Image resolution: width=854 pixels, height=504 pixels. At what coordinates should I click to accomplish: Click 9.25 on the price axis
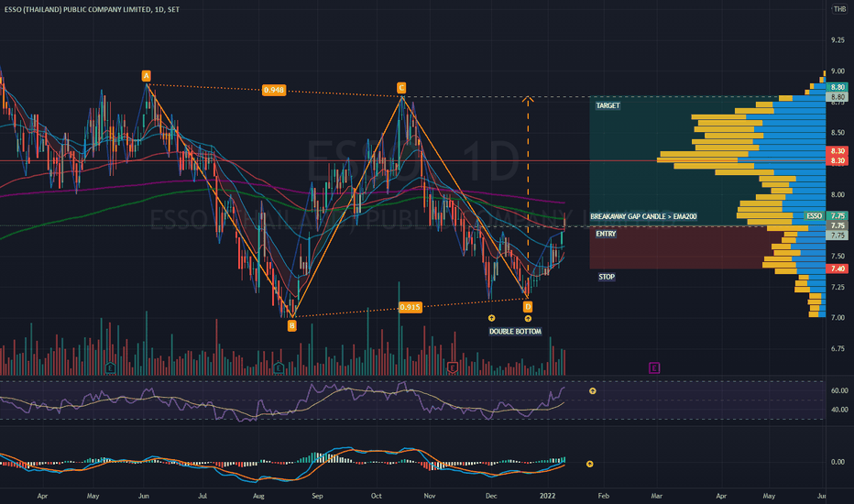click(838, 40)
